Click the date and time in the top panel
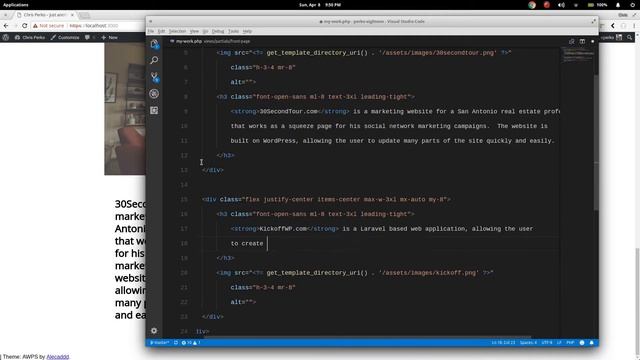This screenshot has width=640, height=360. tap(320, 5)
